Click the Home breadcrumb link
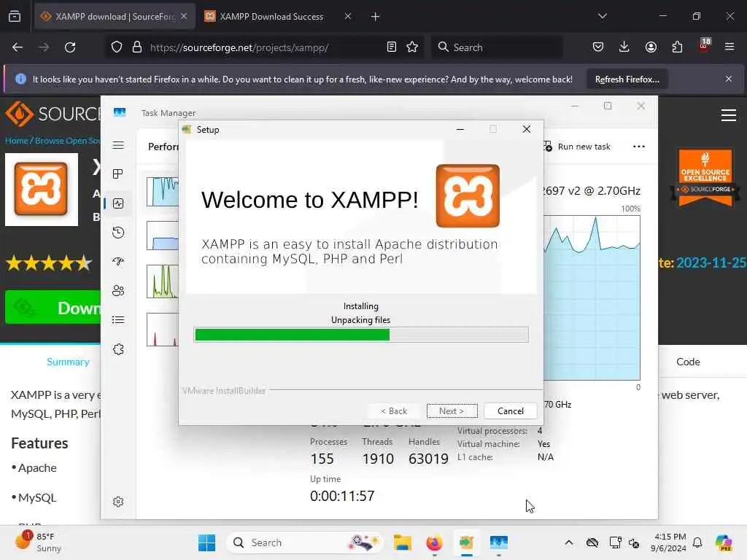Image resolution: width=747 pixels, height=560 pixels. coord(16,141)
